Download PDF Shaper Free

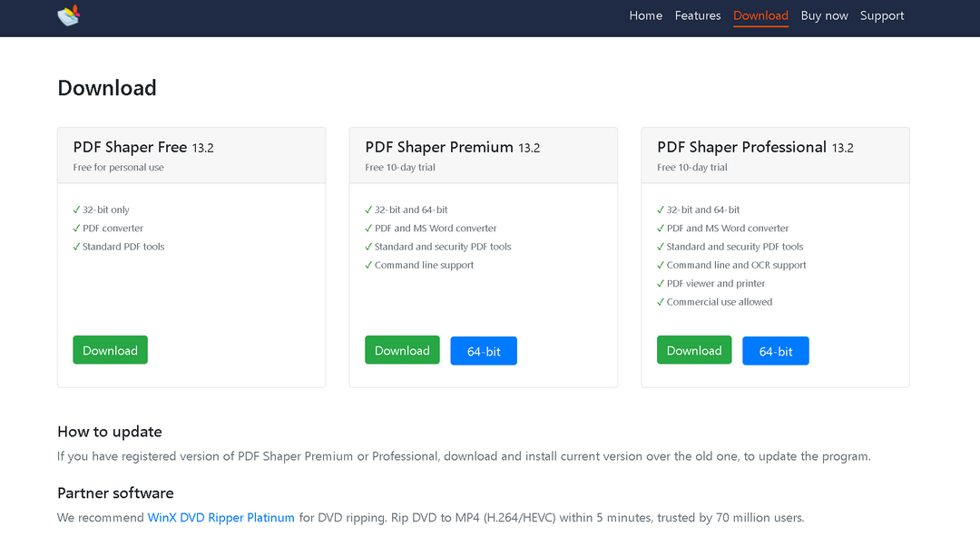(x=110, y=349)
